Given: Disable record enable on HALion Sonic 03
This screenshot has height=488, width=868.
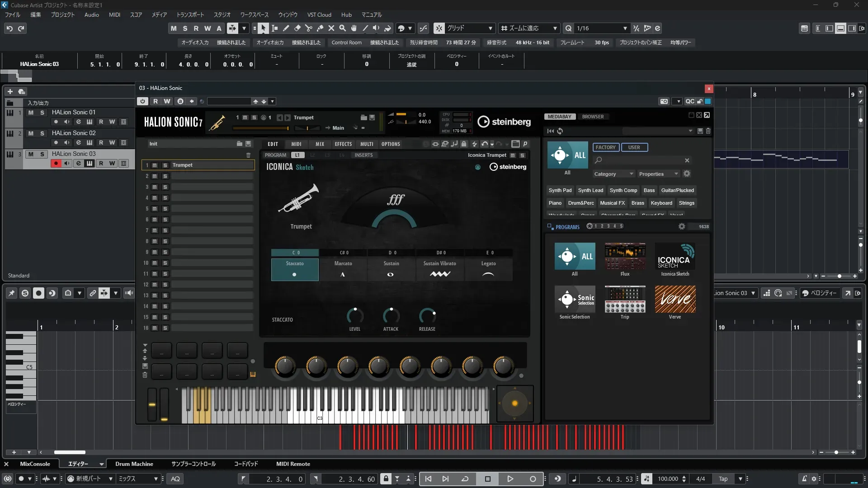Looking at the screenshot, I should 56,164.
